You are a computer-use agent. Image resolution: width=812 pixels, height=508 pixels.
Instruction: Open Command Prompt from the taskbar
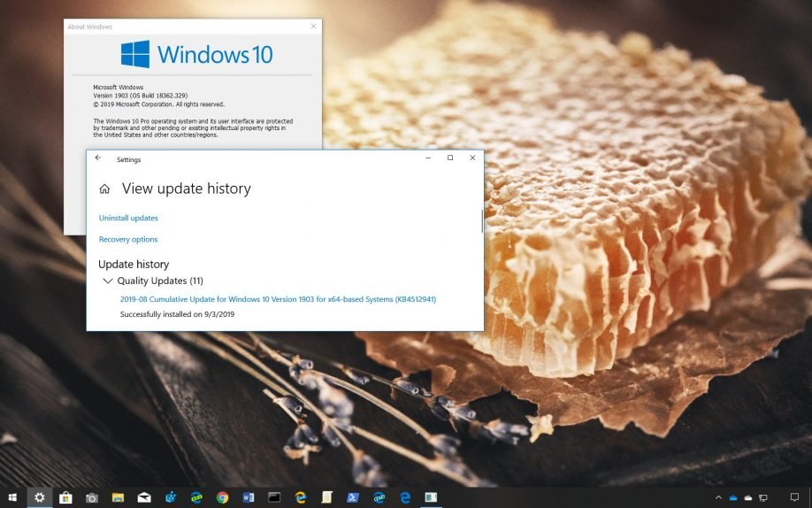tap(274, 497)
